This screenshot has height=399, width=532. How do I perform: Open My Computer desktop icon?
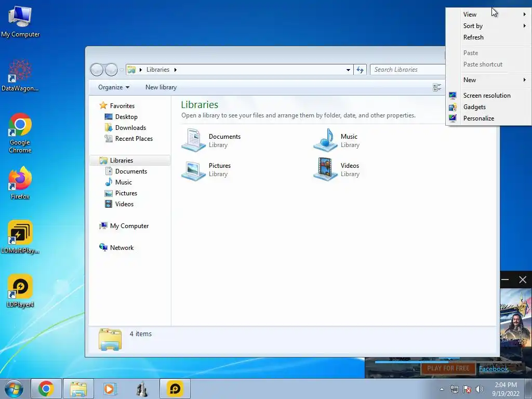(x=20, y=22)
